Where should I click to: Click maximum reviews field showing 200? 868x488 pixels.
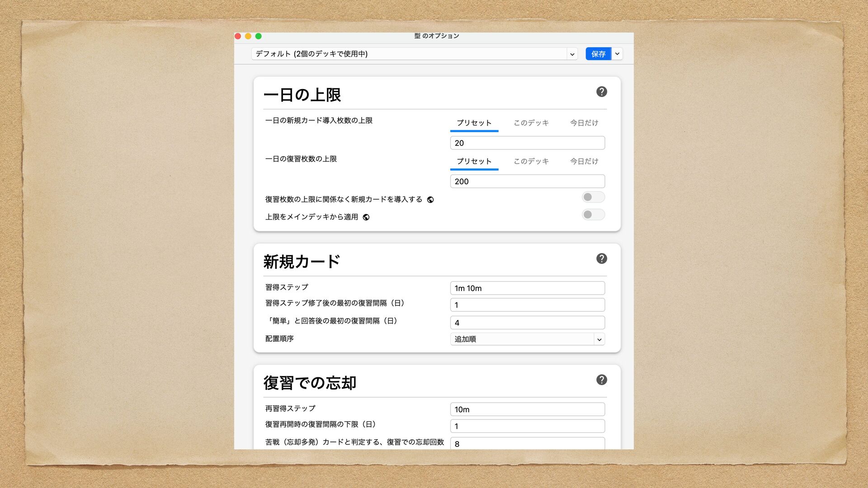(527, 181)
